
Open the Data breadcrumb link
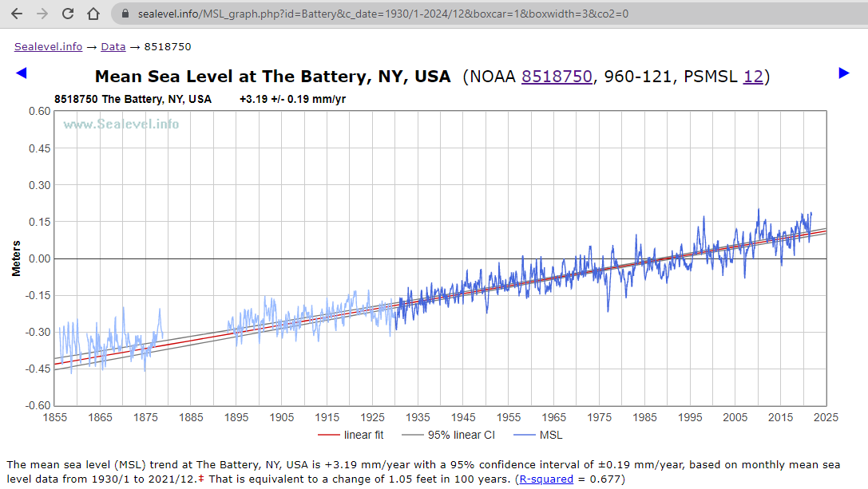click(113, 46)
